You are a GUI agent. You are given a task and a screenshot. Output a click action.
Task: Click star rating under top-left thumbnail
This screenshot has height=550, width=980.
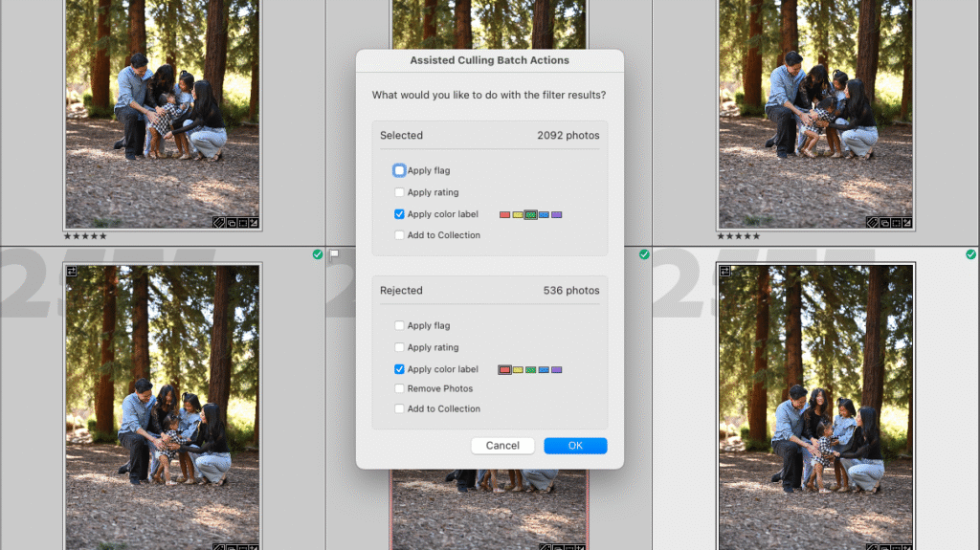pos(85,236)
